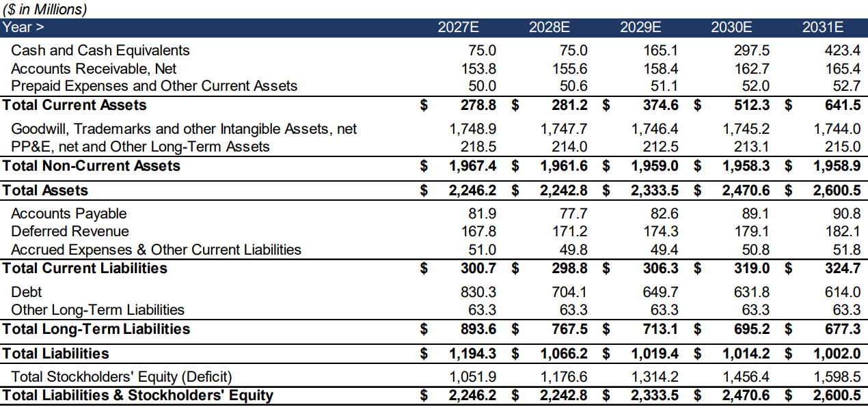Click the 'Total Assets' row label
Image resolution: width=868 pixels, height=407 pixels.
pyautogui.click(x=45, y=191)
